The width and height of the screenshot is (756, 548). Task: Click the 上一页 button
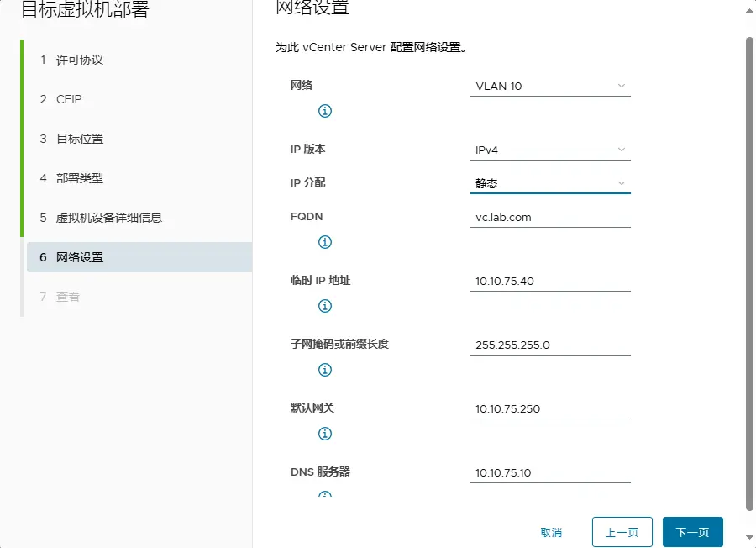[622, 532]
